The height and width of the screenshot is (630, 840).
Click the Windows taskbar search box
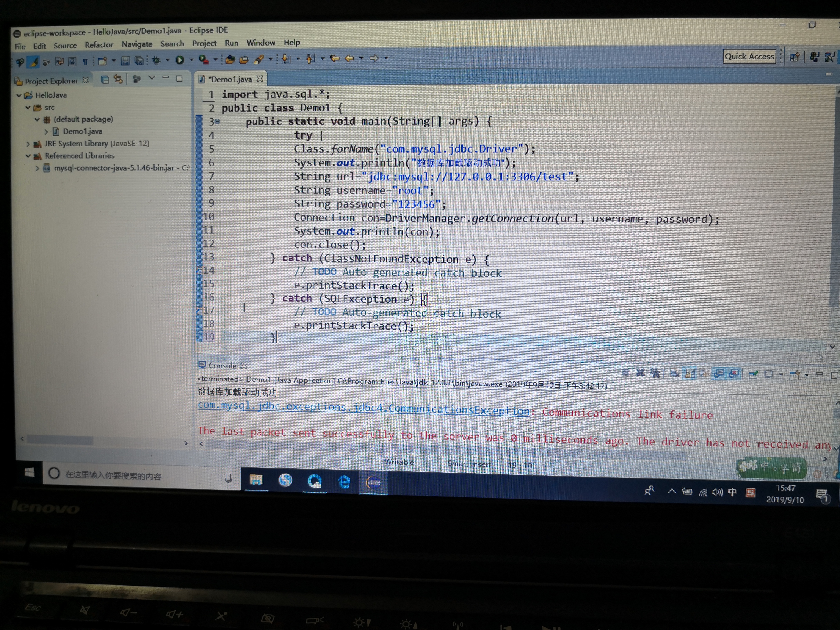point(141,476)
